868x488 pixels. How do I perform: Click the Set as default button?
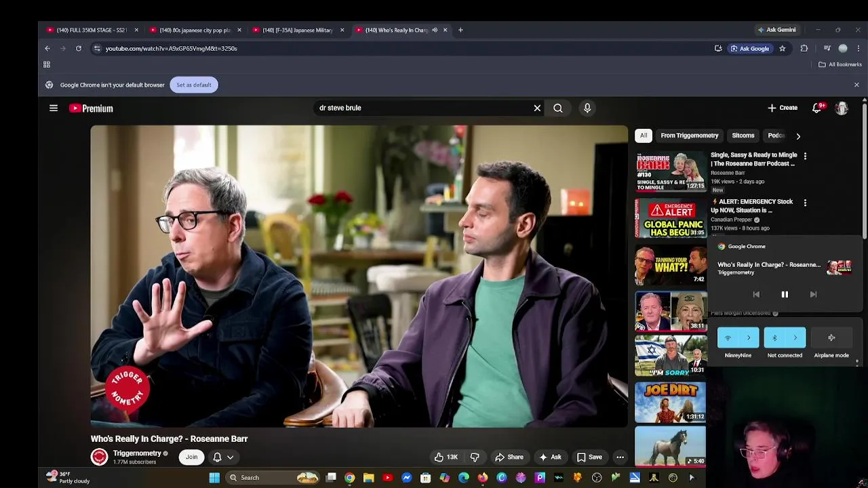tap(194, 85)
